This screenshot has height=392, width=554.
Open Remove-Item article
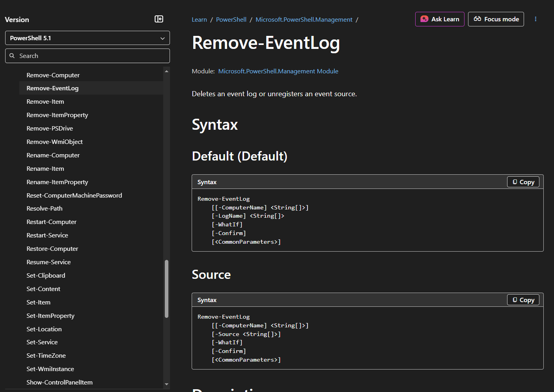tap(45, 101)
